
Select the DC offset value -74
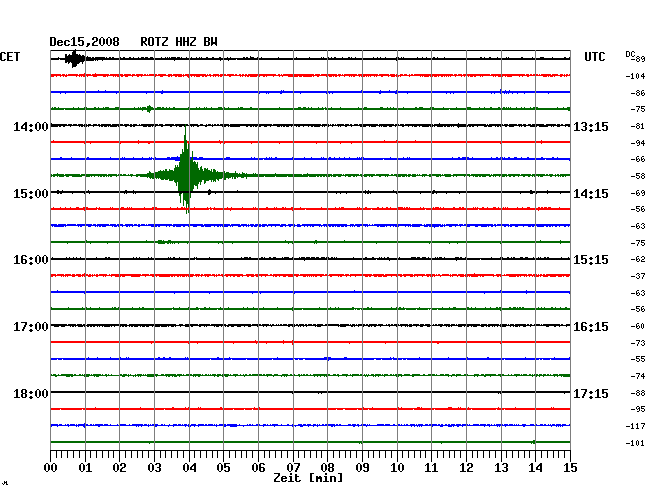(x=638, y=376)
